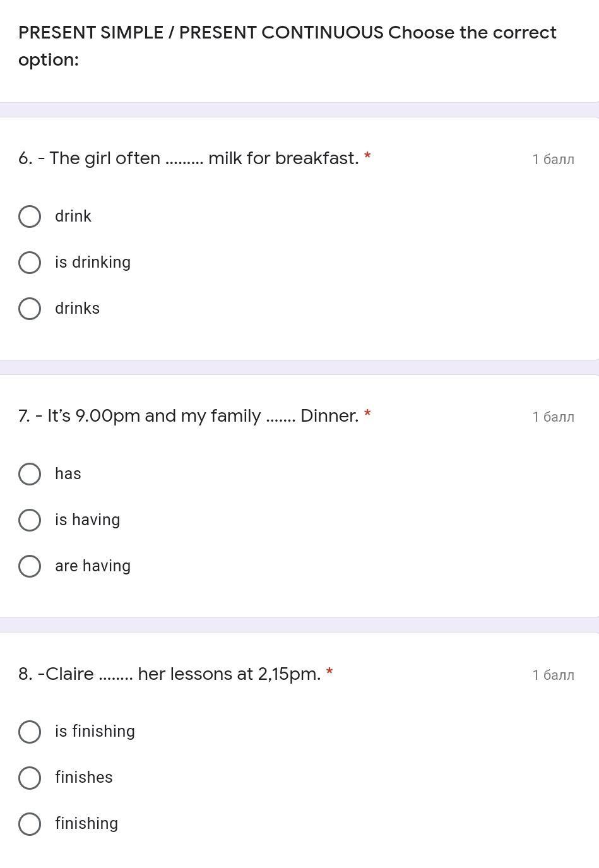Click question 6 text about milk
599x868 pixels.
pyautogui.click(x=188, y=158)
